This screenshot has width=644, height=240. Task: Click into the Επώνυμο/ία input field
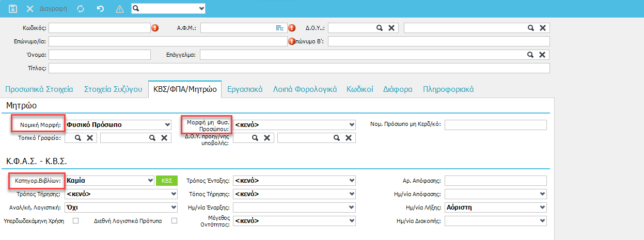click(167, 41)
